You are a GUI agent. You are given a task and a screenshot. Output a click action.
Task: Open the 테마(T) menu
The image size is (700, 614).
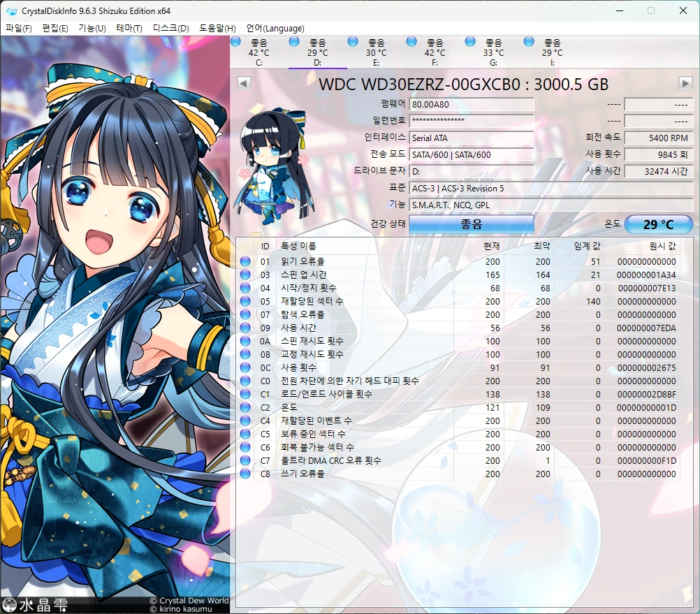click(129, 29)
